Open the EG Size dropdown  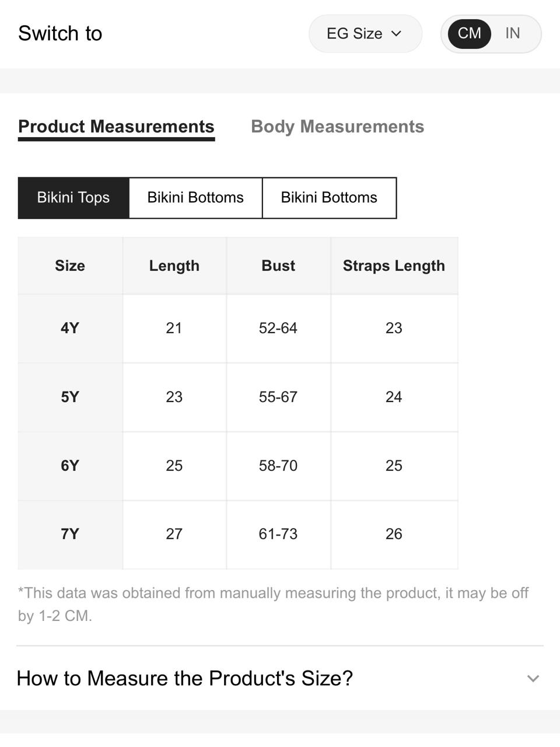[x=365, y=34]
